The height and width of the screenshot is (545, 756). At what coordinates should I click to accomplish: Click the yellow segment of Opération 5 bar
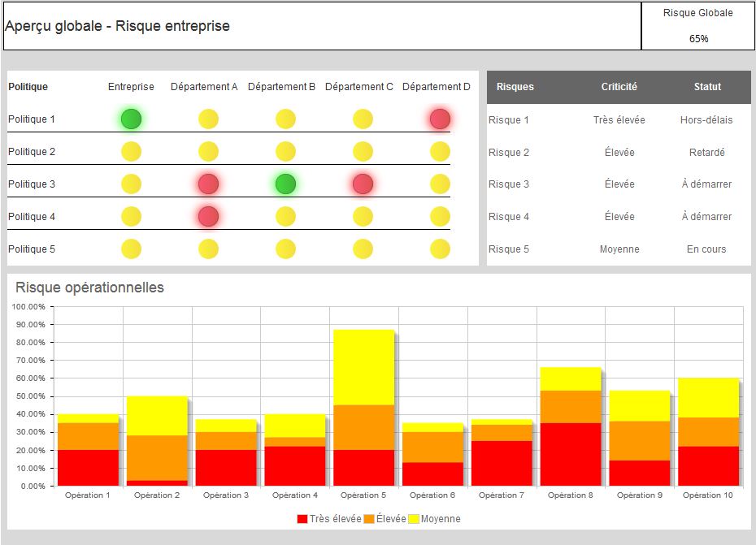click(363, 367)
